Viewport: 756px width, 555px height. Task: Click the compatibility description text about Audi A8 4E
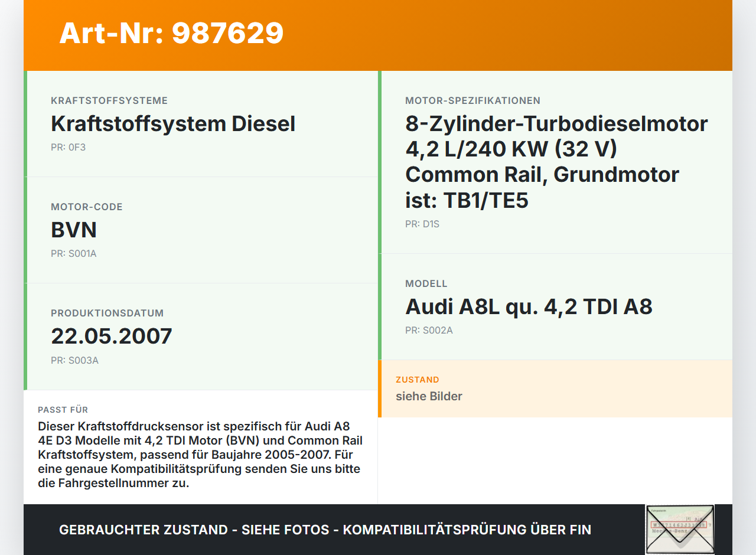click(x=200, y=453)
